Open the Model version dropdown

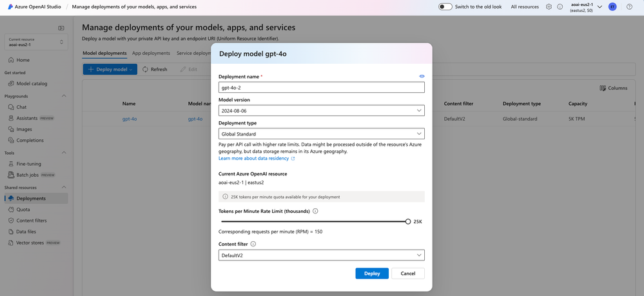tap(322, 110)
